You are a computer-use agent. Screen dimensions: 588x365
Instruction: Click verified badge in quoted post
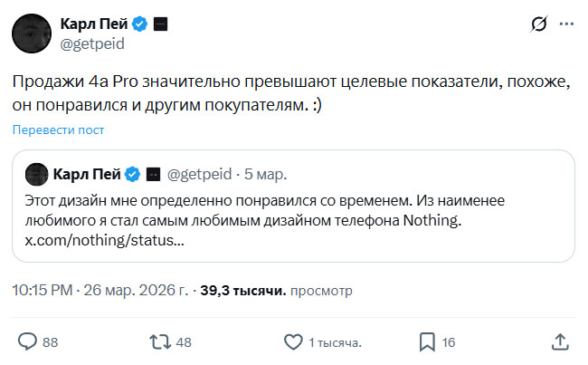pos(132,173)
